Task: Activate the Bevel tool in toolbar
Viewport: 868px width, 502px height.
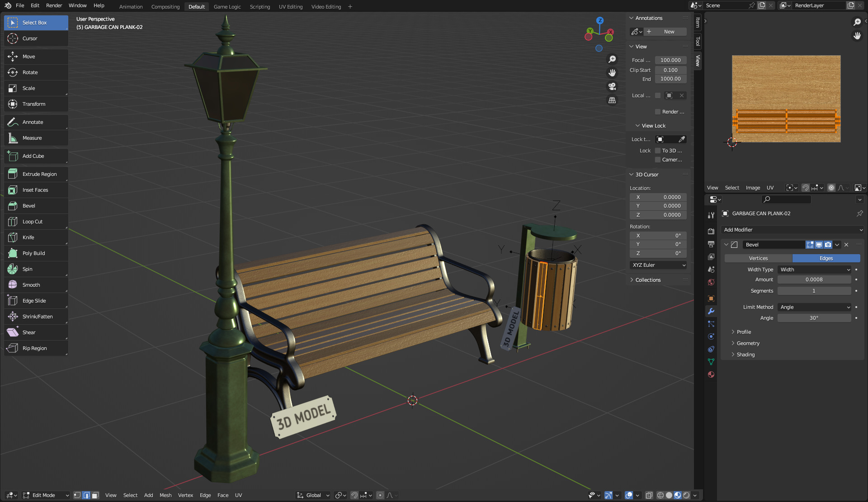Action: pos(36,206)
